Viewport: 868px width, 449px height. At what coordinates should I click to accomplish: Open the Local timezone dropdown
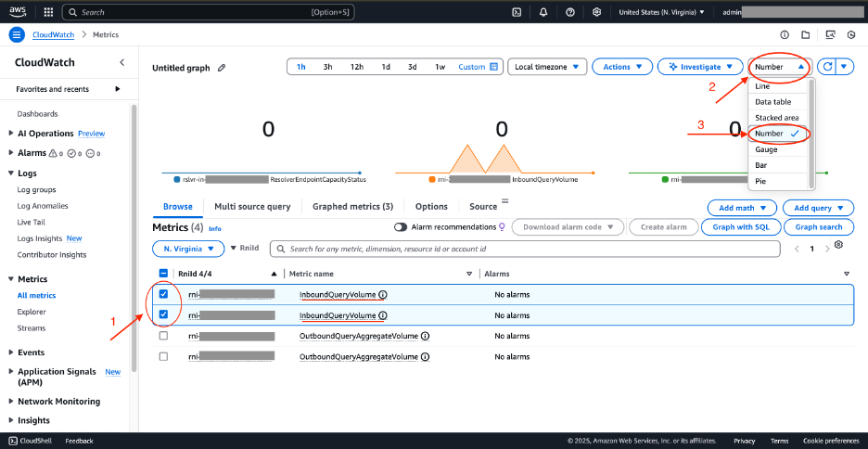(x=547, y=67)
